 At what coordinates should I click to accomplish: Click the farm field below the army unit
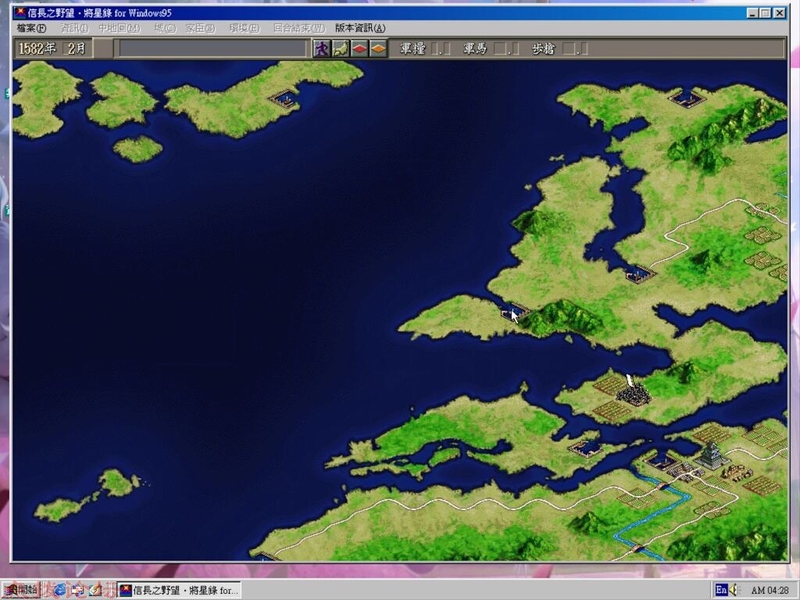pos(612,412)
